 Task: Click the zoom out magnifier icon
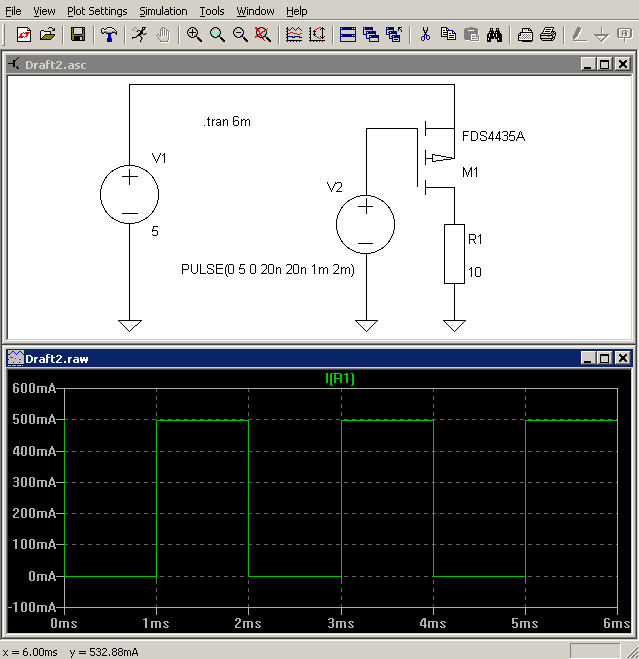coord(240,34)
